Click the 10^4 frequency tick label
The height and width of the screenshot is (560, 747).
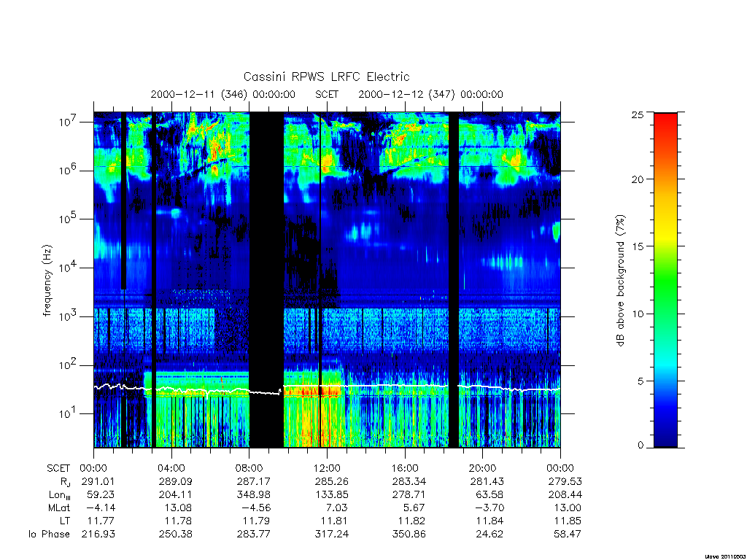(68, 268)
